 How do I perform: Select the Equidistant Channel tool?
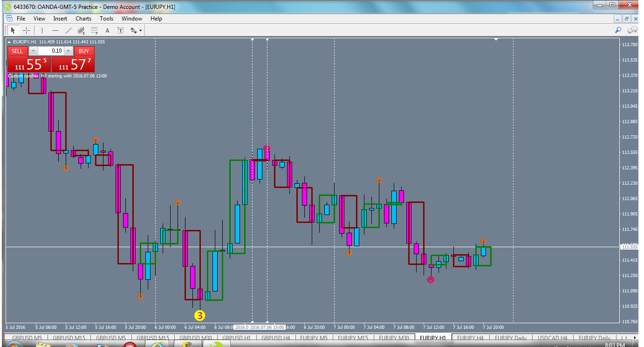pyautogui.click(x=81, y=30)
